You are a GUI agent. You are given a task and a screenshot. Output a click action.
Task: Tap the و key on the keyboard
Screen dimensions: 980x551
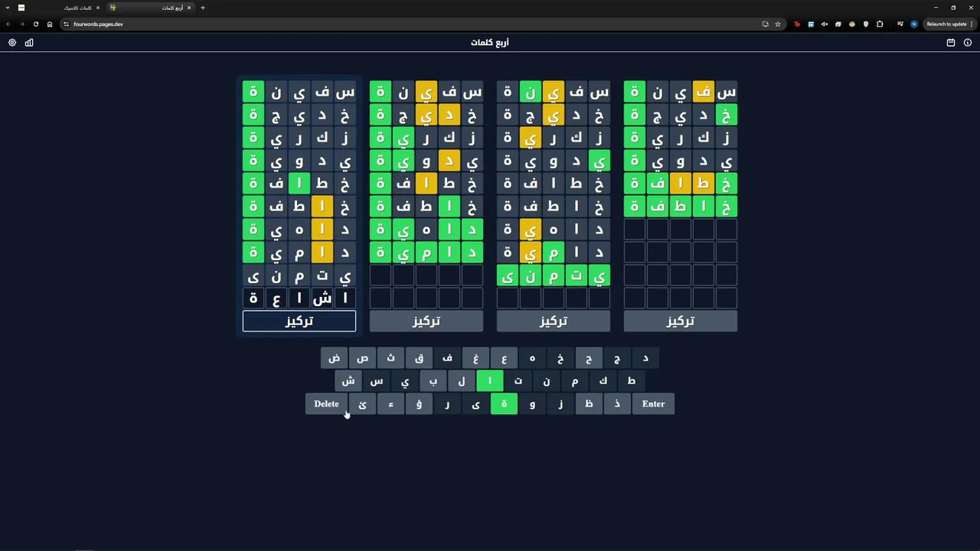532,404
